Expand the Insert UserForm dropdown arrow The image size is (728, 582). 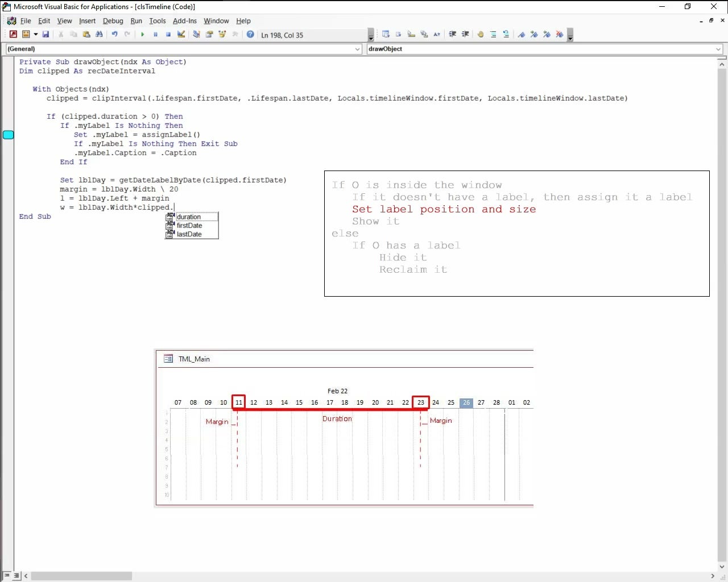[35, 34]
